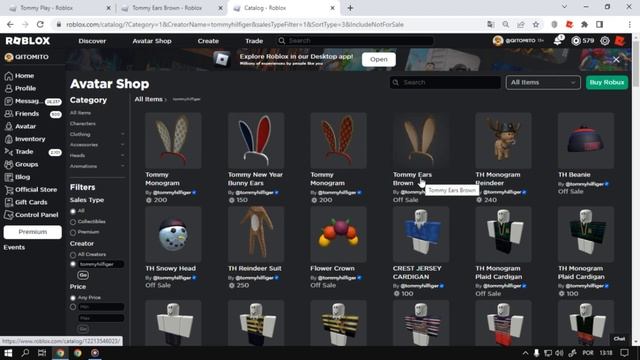This screenshot has height=360, width=640.
Task: Go back with the browser back arrow
Action: [10, 24]
